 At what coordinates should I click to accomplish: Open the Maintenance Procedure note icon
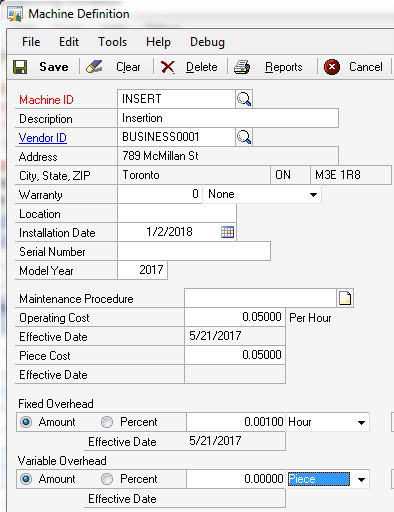pyautogui.click(x=345, y=298)
